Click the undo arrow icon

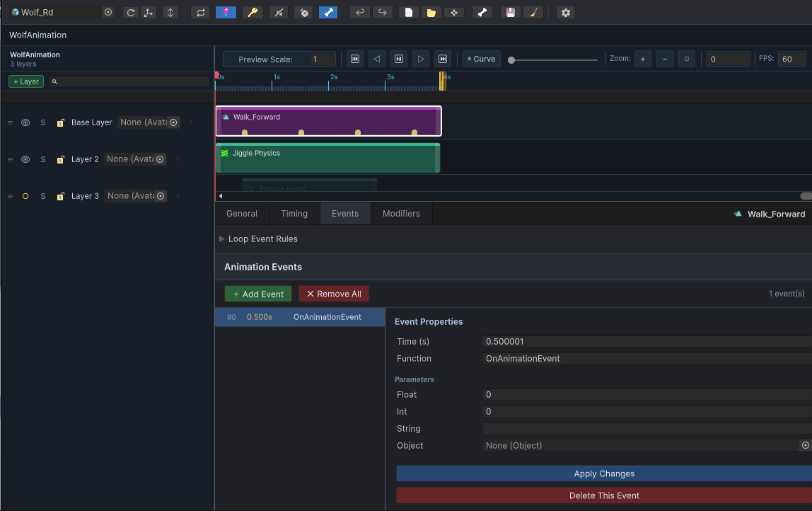click(360, 13)
